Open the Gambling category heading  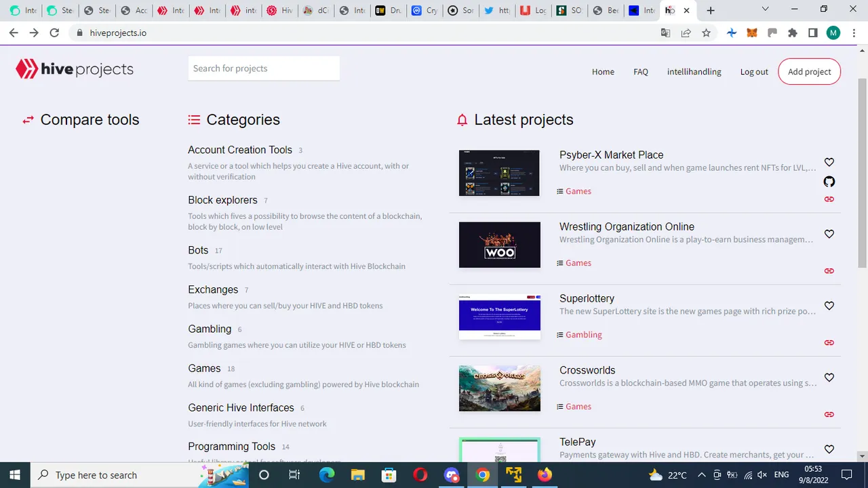210,329
